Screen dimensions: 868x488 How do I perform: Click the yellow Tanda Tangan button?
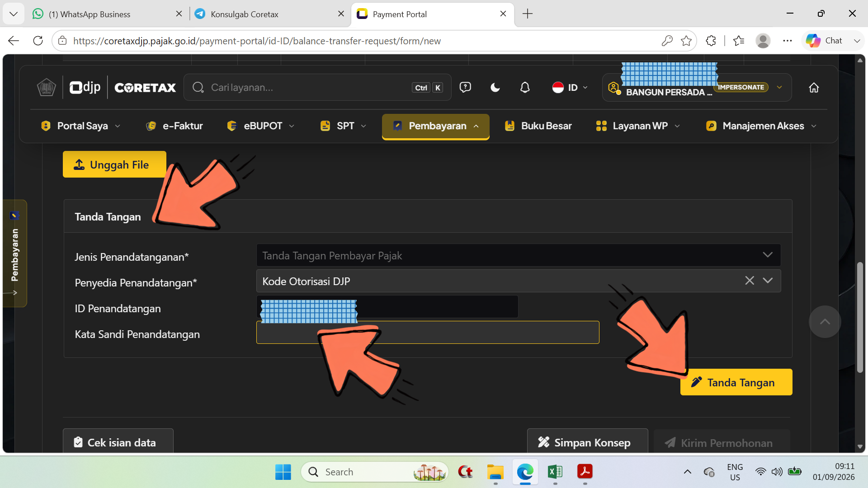[x=736, y=382]
